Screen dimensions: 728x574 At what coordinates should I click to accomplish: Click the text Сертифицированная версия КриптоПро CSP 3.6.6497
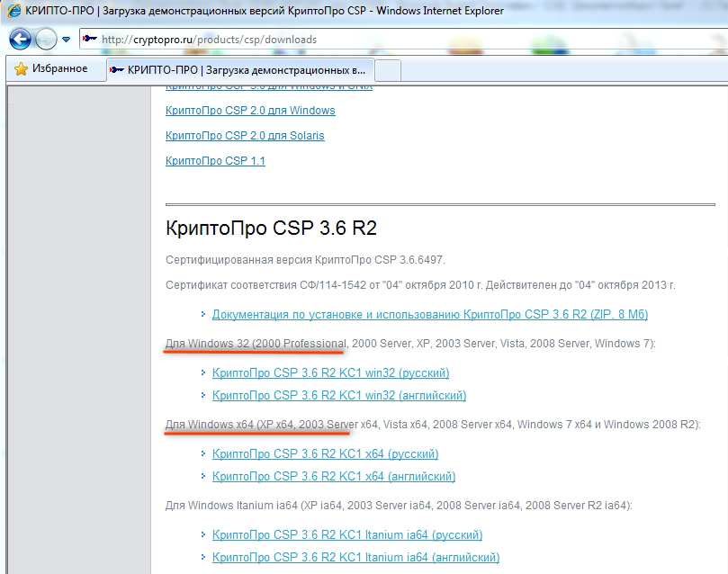point(305,260)
